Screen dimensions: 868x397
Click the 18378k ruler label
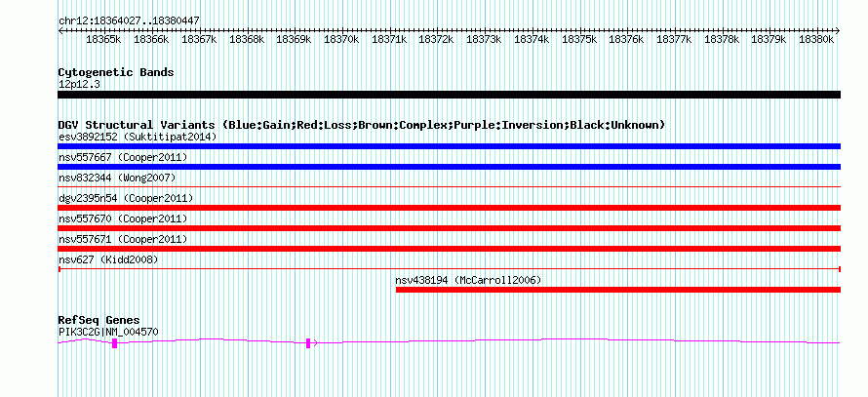tap(722, 40)
